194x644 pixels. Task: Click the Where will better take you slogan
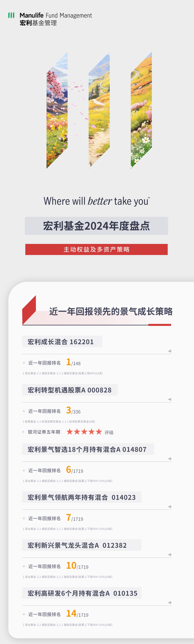pyautogui.click(x=97, y=201)
